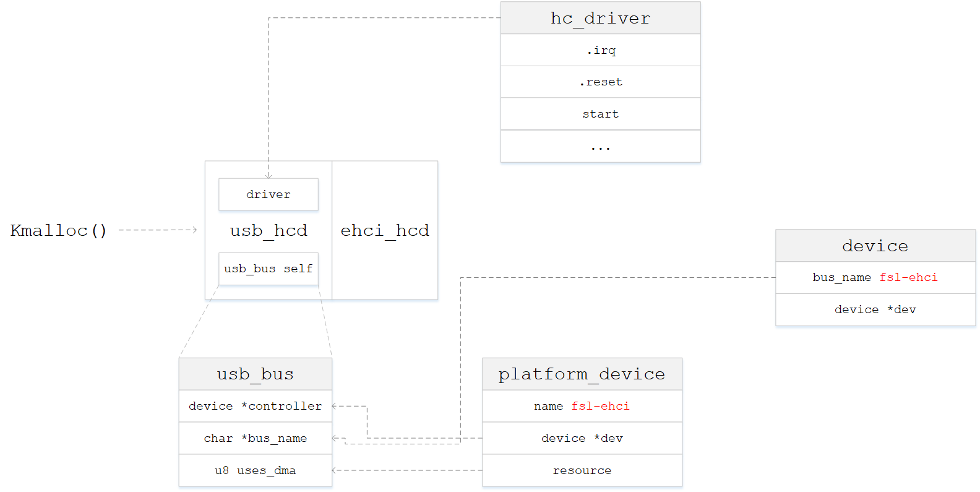The width and height of the screenshot is (980, 492).
Task: Select the resource row in platform_device
Action: click(x=582, y=470)
